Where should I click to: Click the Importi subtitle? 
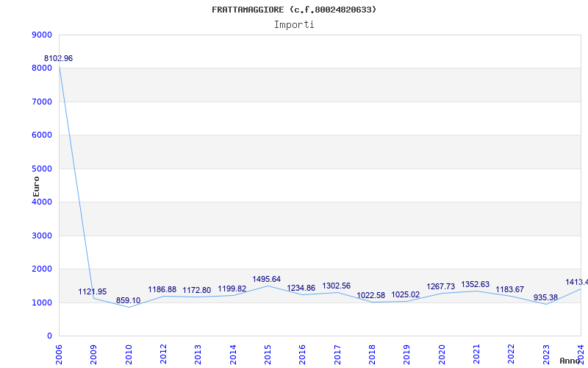[294, 25]
